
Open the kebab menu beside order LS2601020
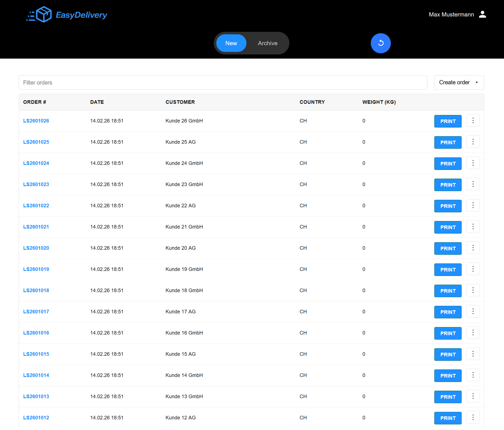point(473,248)
